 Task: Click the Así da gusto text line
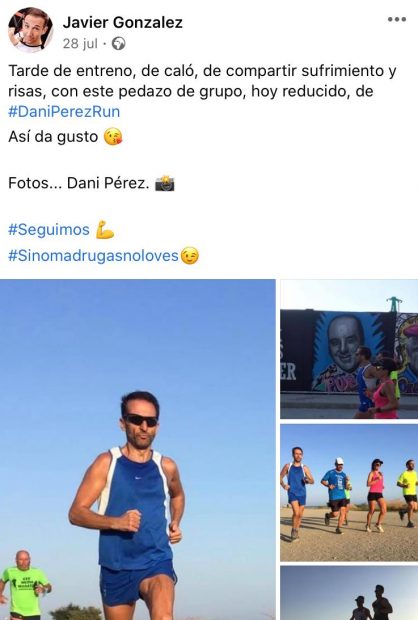coord(53,137)
